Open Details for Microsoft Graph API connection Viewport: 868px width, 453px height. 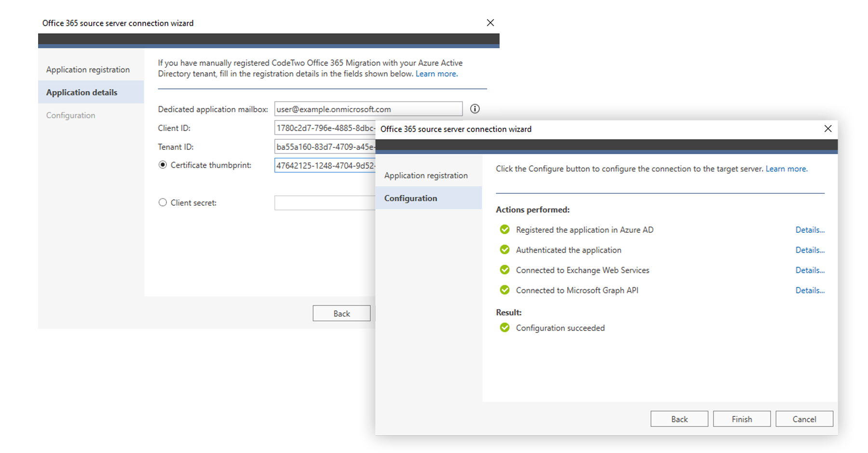tap(810, 291)
